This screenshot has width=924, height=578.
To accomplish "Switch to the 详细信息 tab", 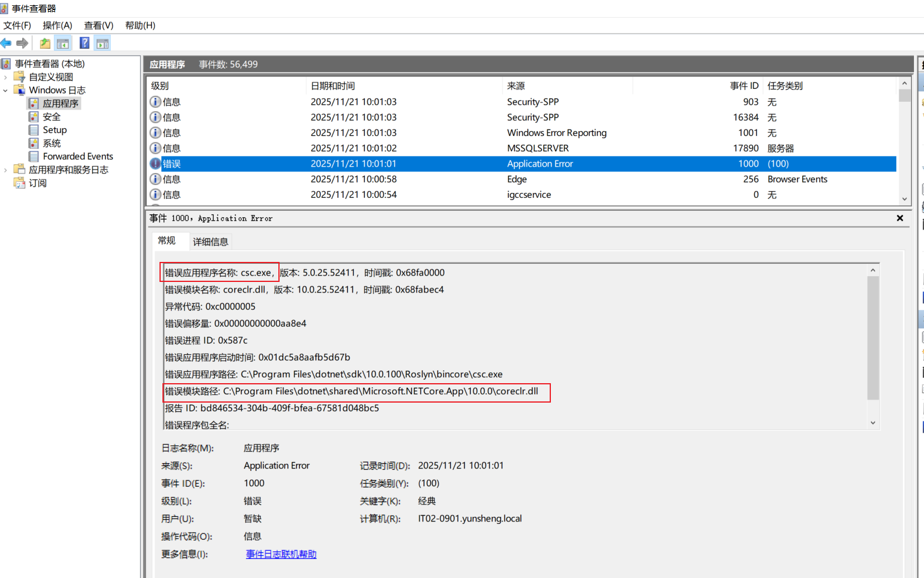I will [210, 241].
